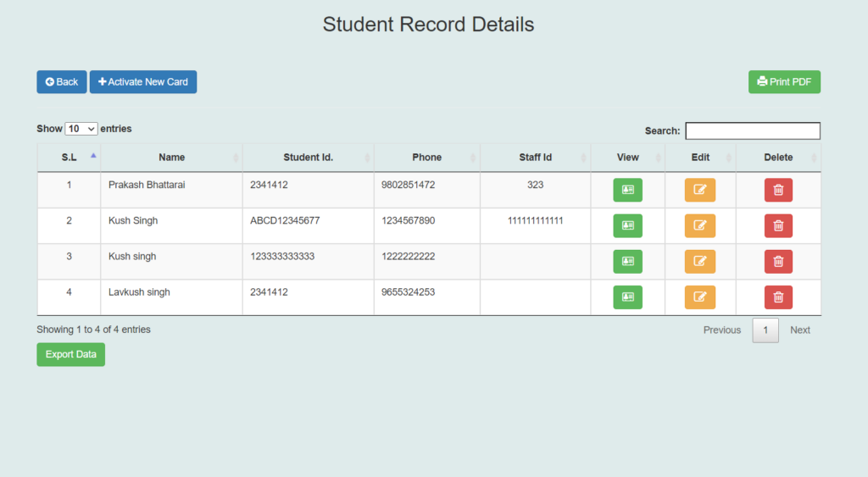Click 'Showing 1 to 4 of 4 entries' text

coord(93,330)
